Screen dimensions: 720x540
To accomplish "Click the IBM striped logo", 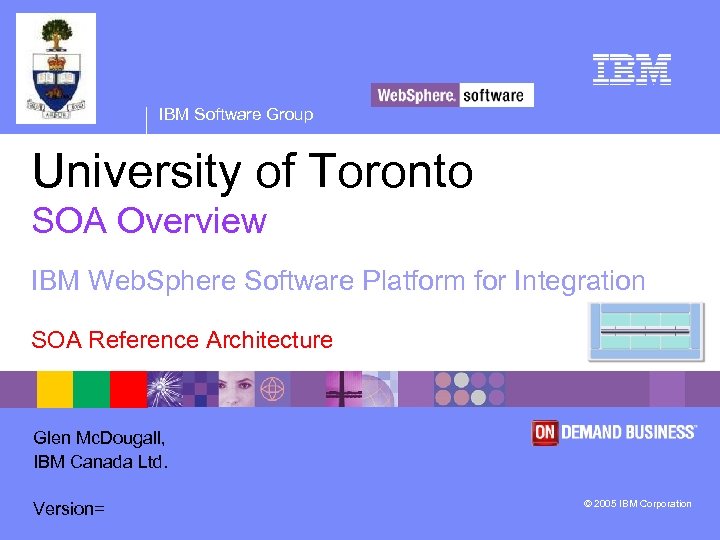I will (632, 69).
